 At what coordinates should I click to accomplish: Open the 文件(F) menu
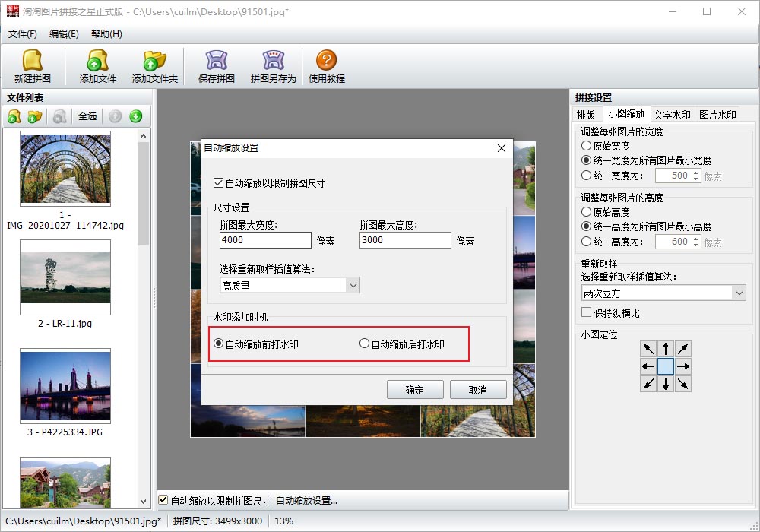pos(23,34)
